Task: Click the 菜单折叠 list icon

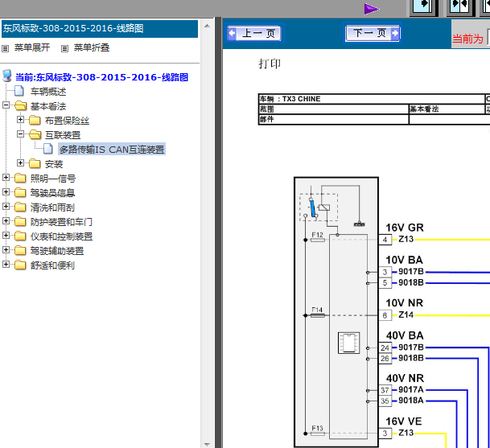Action: click(64, 48)
